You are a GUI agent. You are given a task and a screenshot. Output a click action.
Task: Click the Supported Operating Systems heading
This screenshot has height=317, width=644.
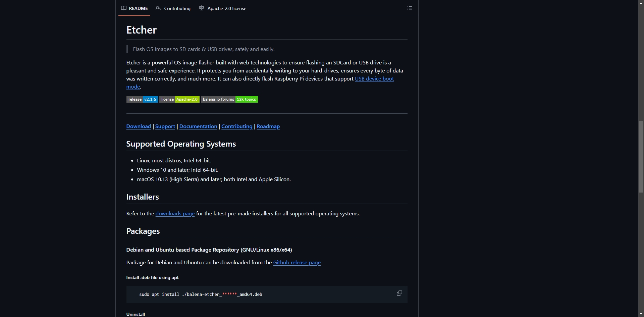(181, 144)
